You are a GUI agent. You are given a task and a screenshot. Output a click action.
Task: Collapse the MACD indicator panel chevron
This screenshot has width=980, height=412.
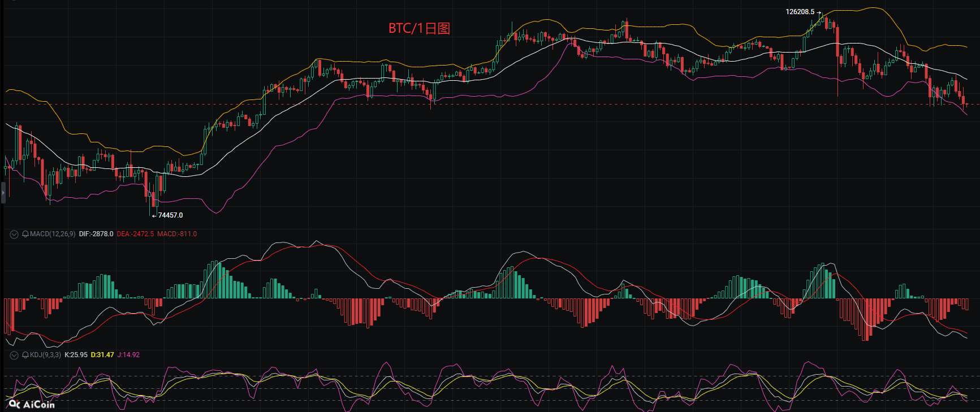[x=14, y=234]
